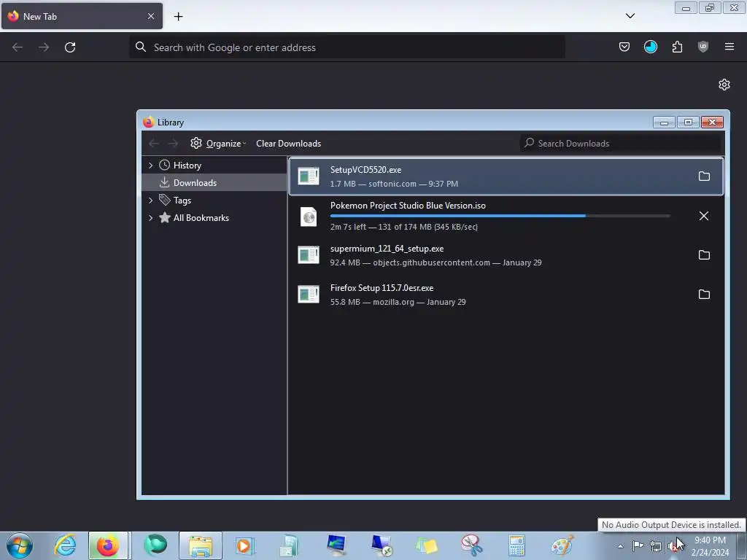Maximize the Library window

click(x=687, y=122)
